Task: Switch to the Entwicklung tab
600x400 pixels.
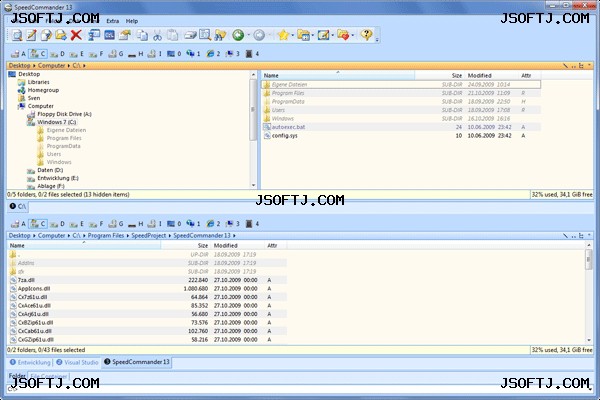Action: pyautogui.click(x=30, y=362)
